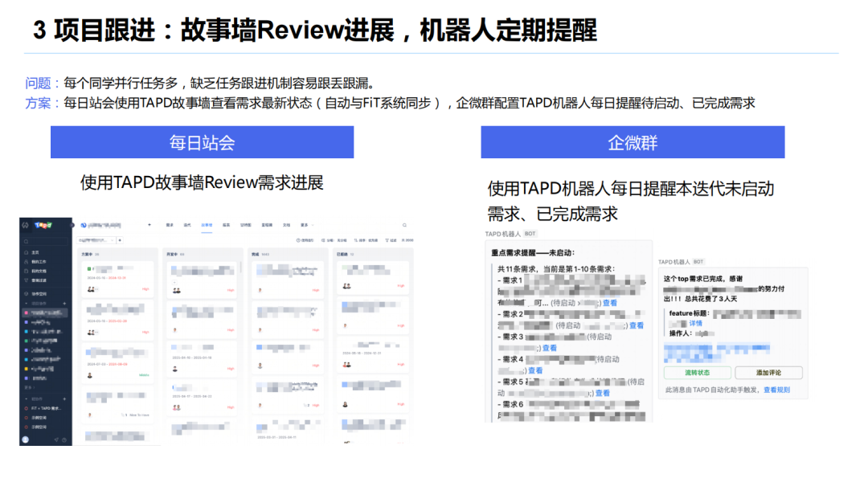The width and height of the screenshot is (868, 486).
Task: Open the 更多 tab dropdown in top navigation
Action: [x=307, y=225]
